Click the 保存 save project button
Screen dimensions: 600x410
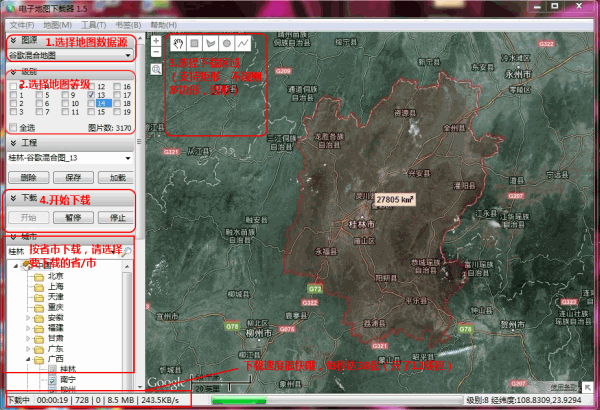(71, 176)
